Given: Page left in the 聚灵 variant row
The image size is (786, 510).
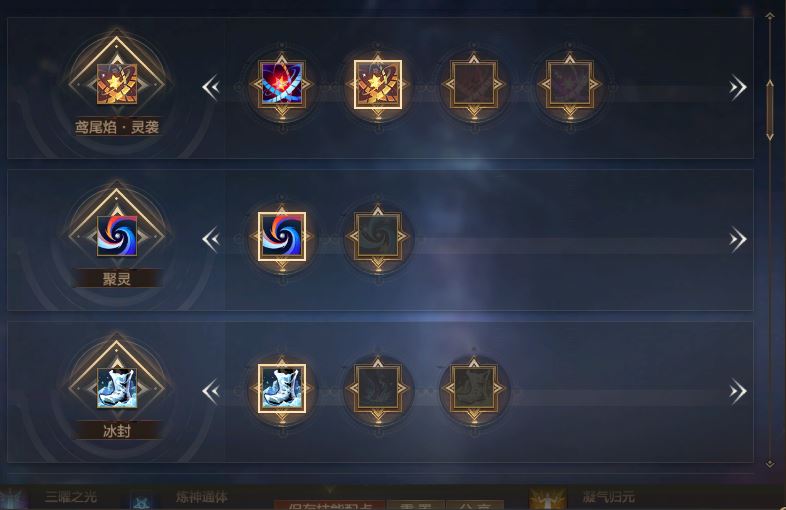Looking at the screenshot, I should pos(211,239).
